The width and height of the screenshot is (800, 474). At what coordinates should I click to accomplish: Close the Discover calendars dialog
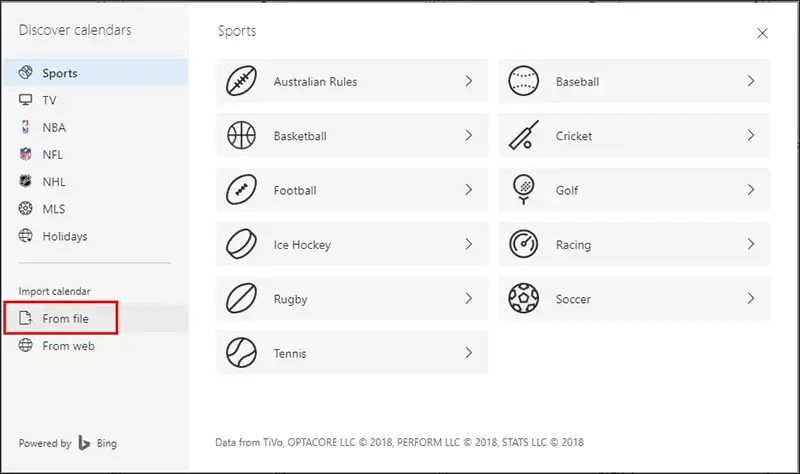(762, 33)
